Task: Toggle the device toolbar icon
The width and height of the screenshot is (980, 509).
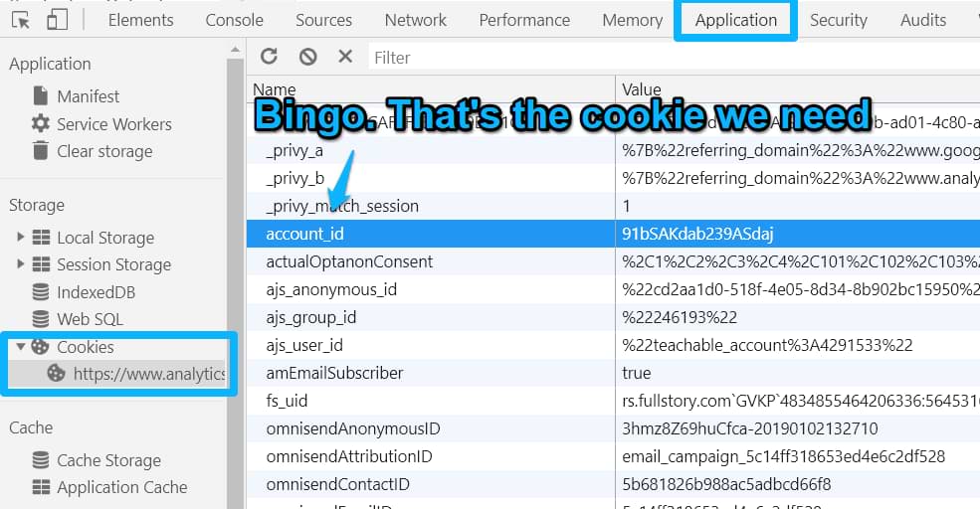Action: (57, 20)
